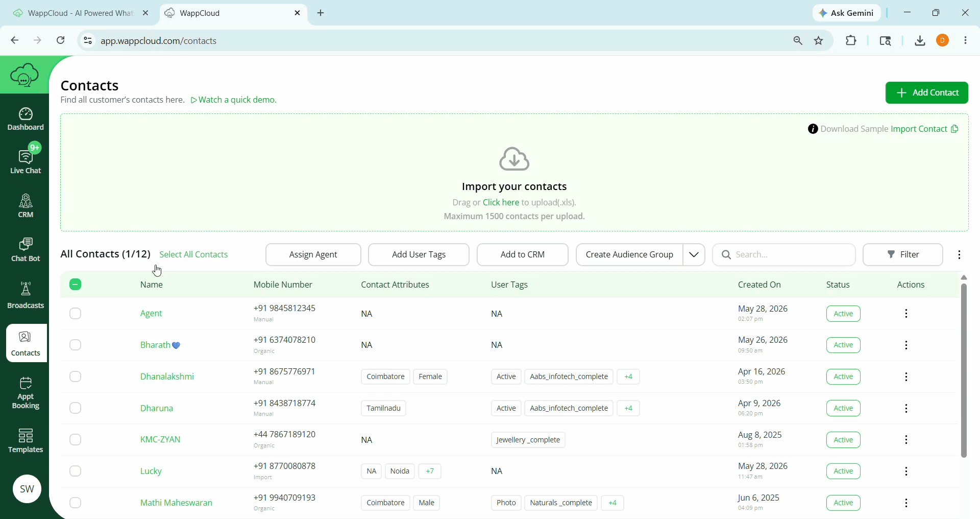The width and height of the screenshot is (980, 519).
Task: Check the box for Agent contact
Action: (x=76, y=314)
